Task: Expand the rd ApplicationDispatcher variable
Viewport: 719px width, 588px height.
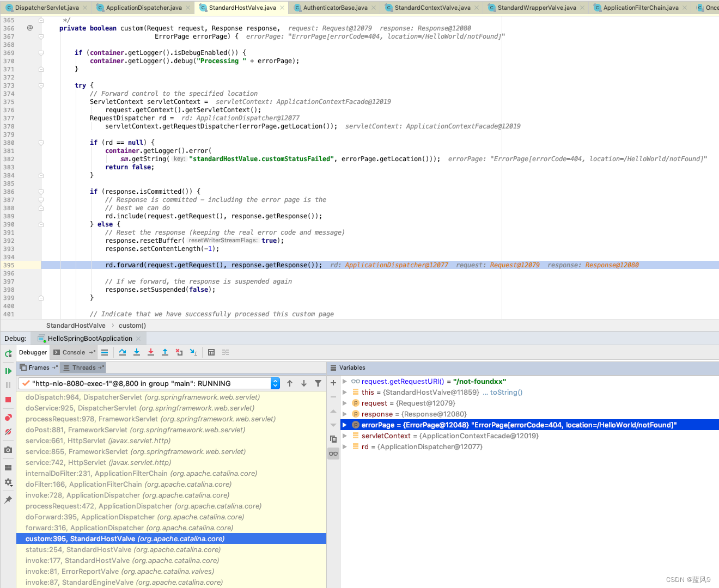Action: pyautogui.click(x=344, y=446)
